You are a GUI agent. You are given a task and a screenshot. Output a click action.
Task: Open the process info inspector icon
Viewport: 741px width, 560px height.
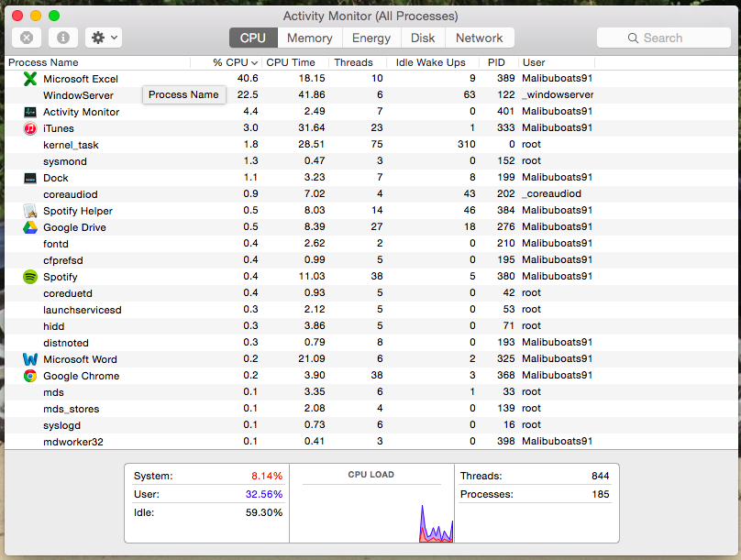pos(63,38)
